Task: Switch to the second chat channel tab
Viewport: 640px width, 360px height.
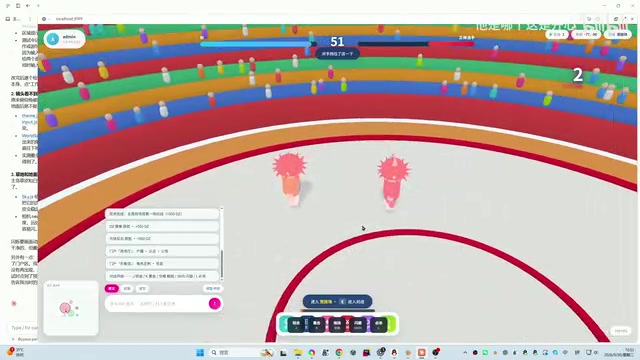Action: pos(127,289)
